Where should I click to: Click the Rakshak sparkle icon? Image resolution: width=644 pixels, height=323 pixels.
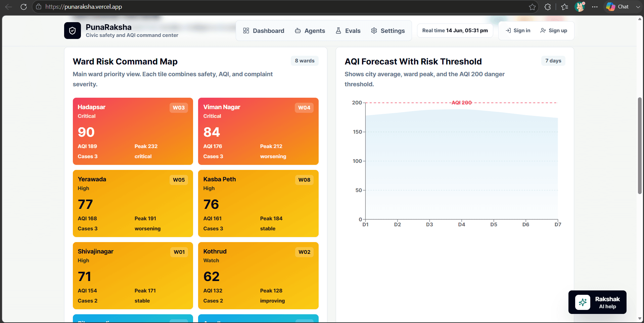(583, 302)
